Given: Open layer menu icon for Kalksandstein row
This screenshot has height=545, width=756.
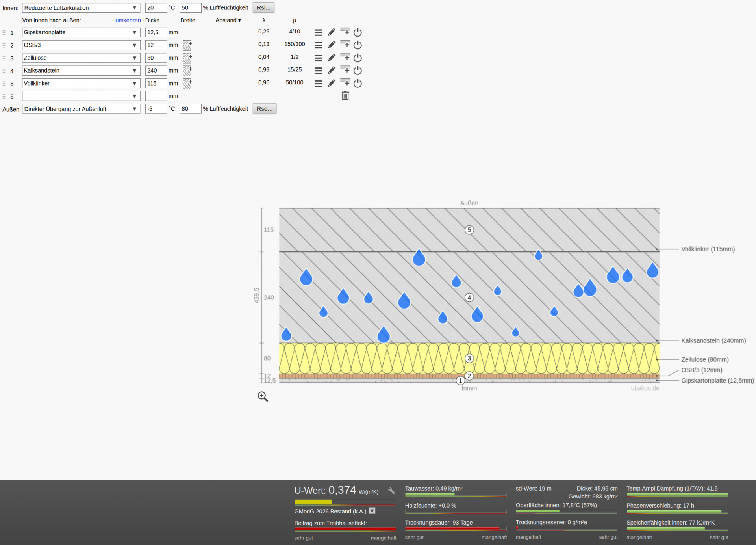Looking at the screenshot, I should [319, 71].
